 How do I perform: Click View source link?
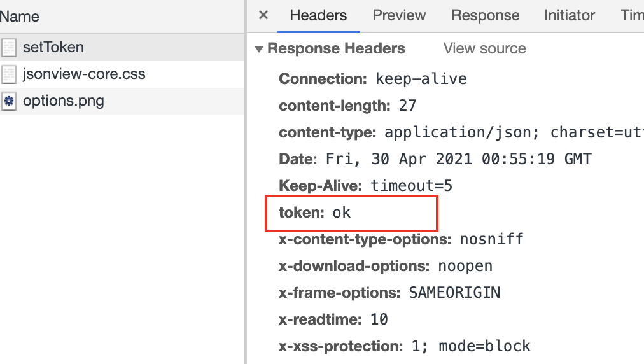(484, 49)
